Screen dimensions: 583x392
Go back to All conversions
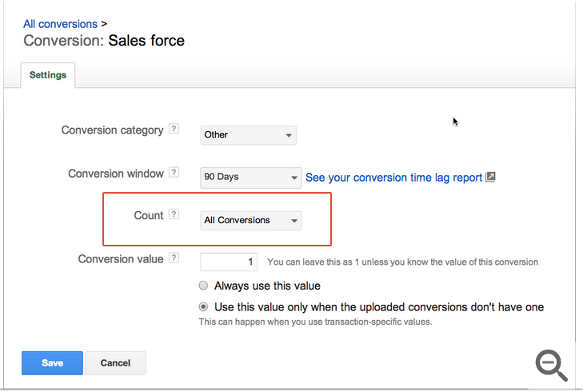(60, 24)
